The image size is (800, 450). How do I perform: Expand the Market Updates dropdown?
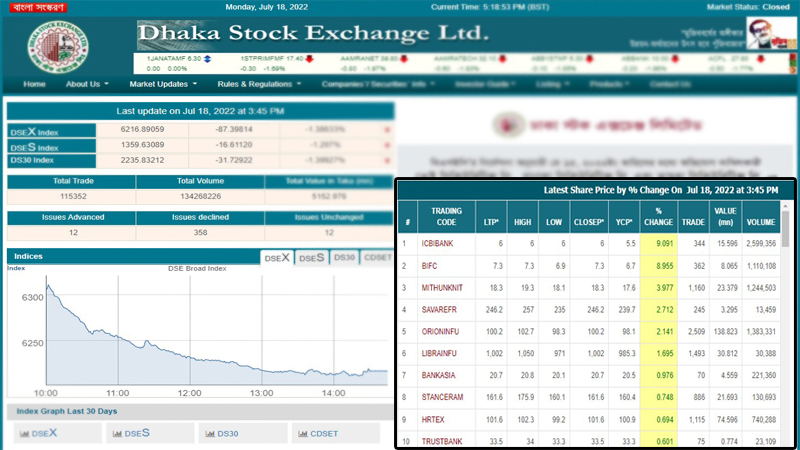(163, 84)
